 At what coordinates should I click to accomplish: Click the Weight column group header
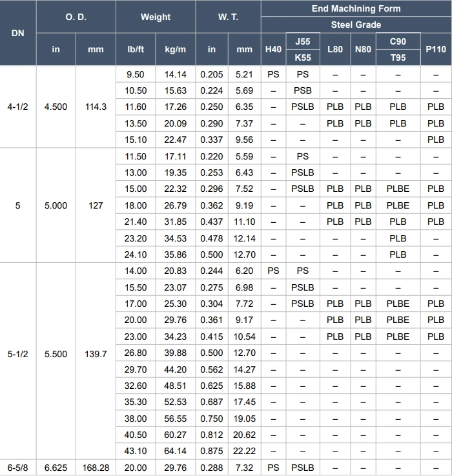pyautogui.click(x=156, y=17)
